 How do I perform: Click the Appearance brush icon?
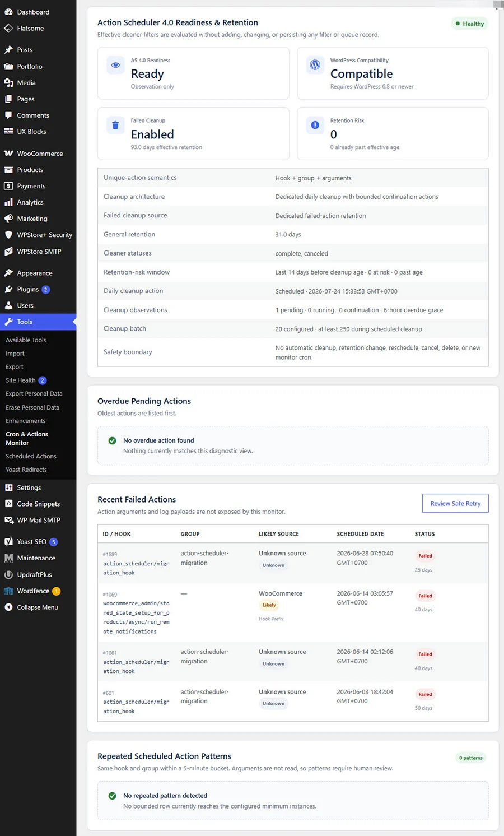coord(8,273)
